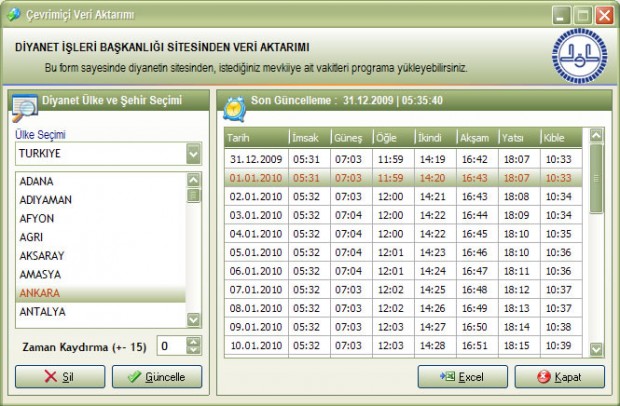
Task: Click the İkindi column header
Action: click(x=435, y=138)
